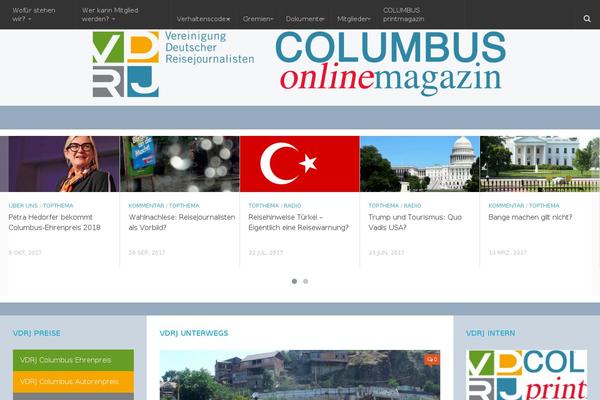Open 'Wahlnachlese: Reisejournalisten als Vorbild?' article
The height and width of the screenshot is (400, 600).
pyautogui.click(x=182, y=222)
